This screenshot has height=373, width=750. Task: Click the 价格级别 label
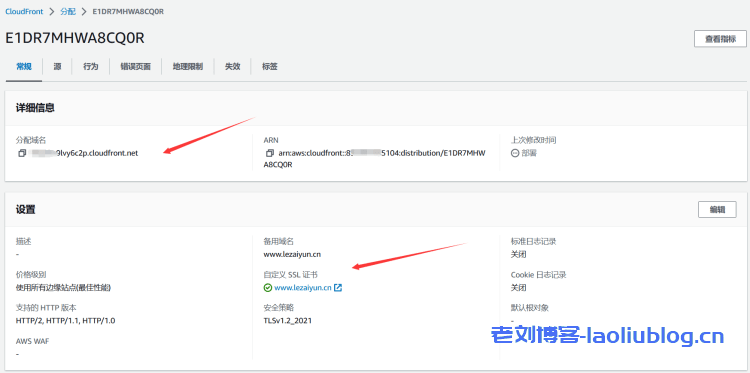[x=31, y=274]
